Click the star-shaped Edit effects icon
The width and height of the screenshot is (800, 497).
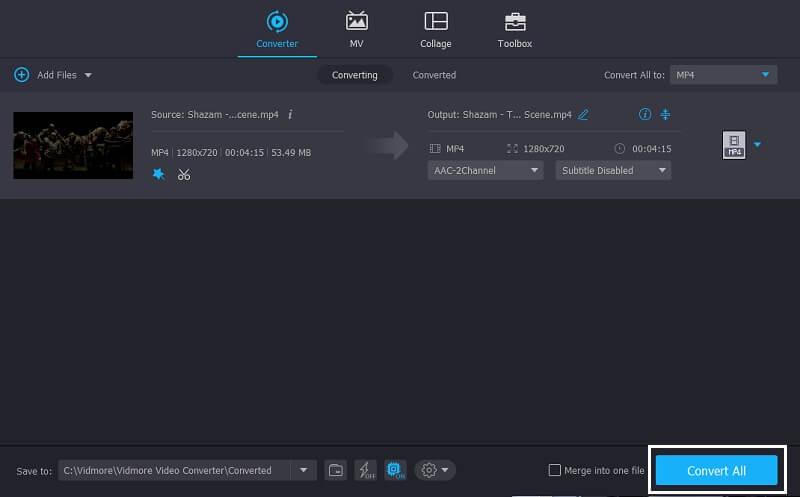point(158,174)
